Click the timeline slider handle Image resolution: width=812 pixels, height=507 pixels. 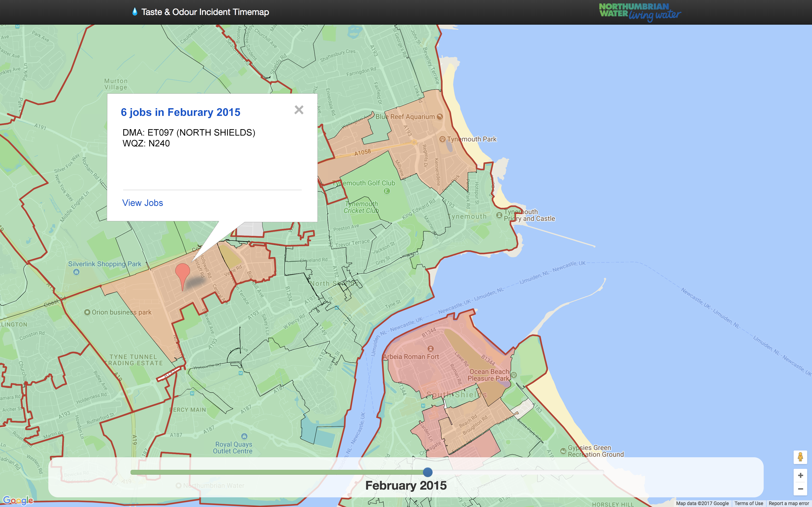click(428, 472)
